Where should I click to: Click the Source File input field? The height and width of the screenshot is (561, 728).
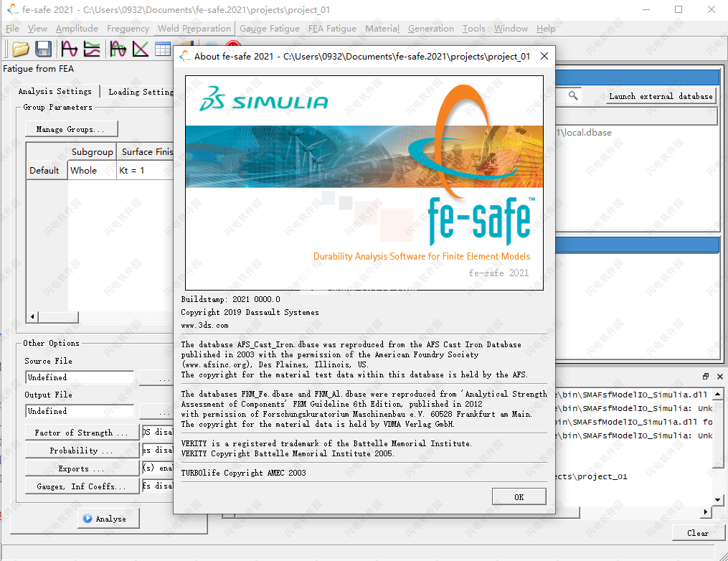point(80,377)
